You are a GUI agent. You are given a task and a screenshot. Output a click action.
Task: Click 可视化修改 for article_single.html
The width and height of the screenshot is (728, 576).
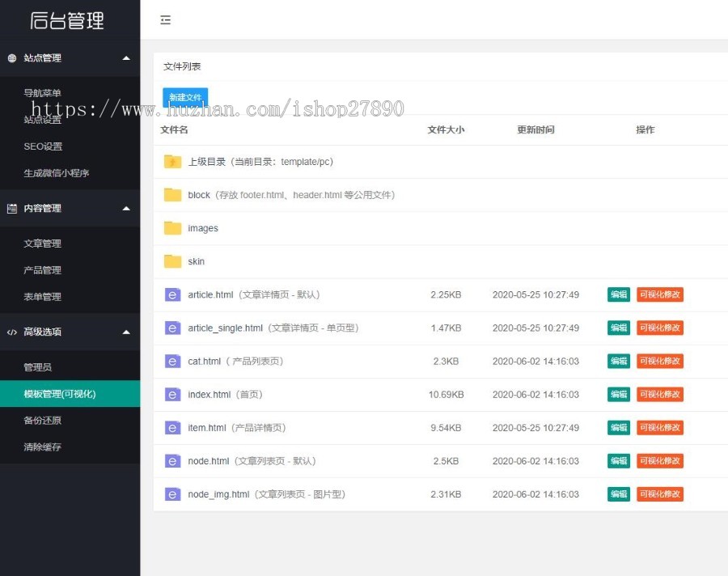[660, 328]
